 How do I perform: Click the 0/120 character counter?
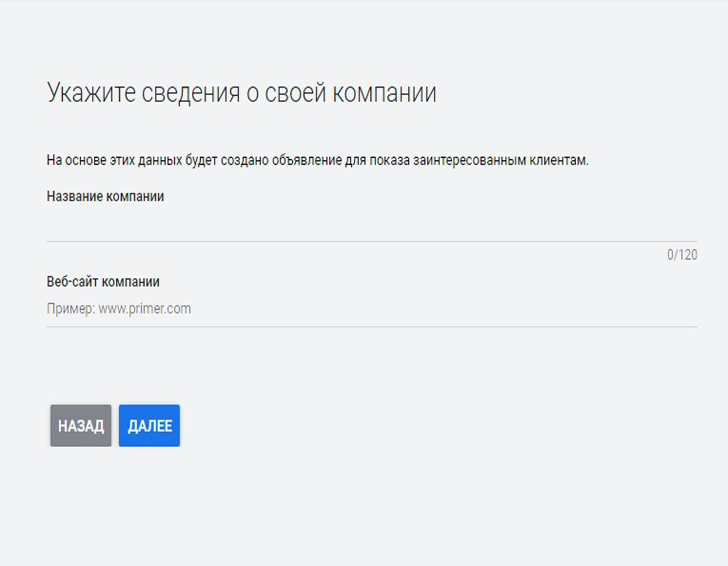(x=682, y=255)
